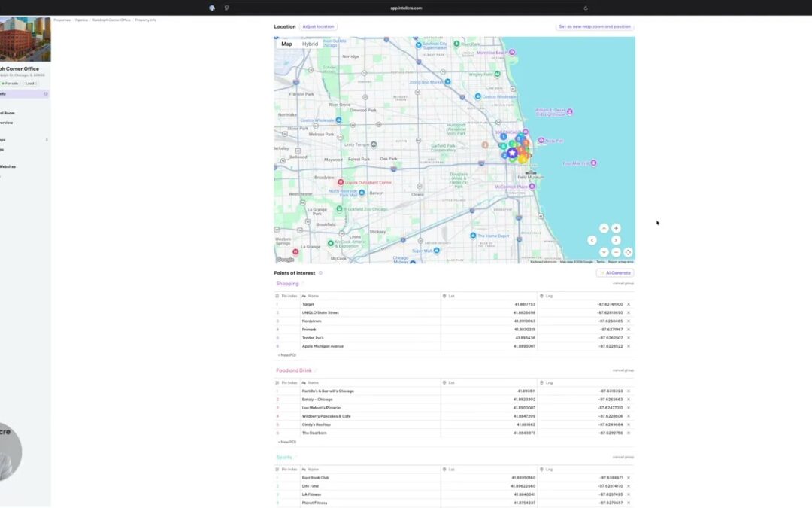Open Randolph Corner Office breadcrumb

111,20
